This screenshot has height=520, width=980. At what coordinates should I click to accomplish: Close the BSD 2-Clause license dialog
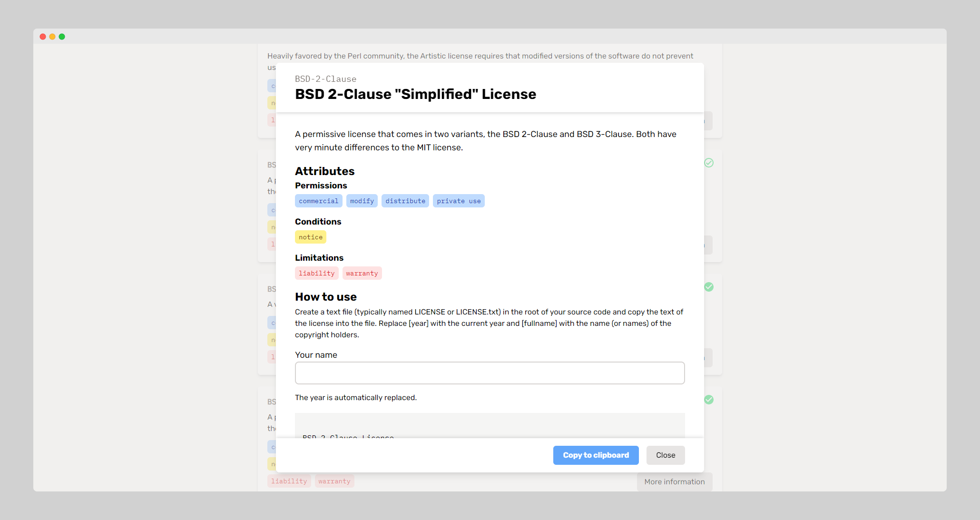coord(666,455)
